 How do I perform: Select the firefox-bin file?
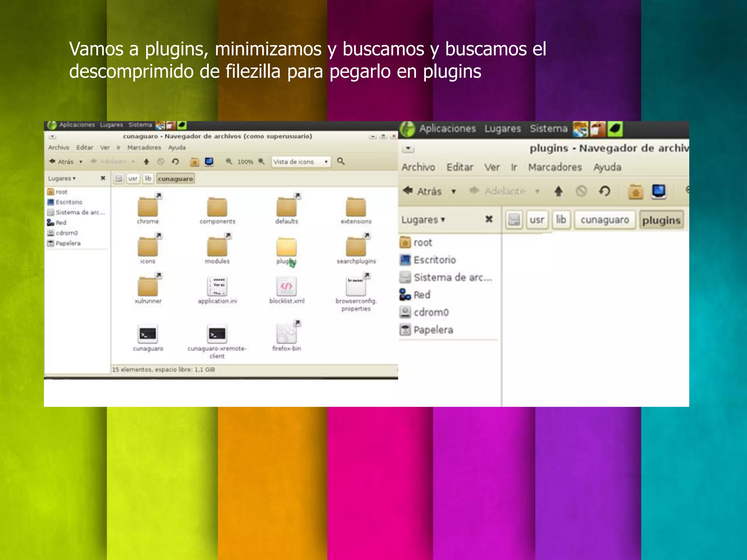pyautogui.click(x=287, y=335)
